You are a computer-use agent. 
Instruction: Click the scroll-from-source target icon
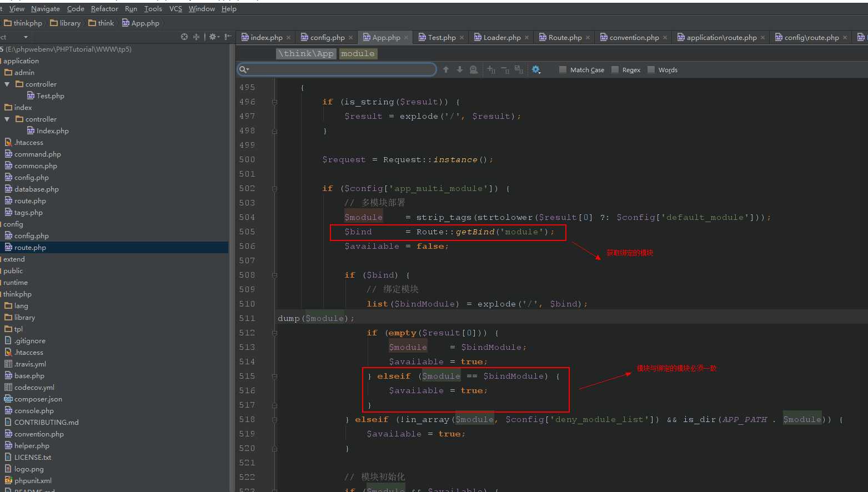click(x=184, y=37)
